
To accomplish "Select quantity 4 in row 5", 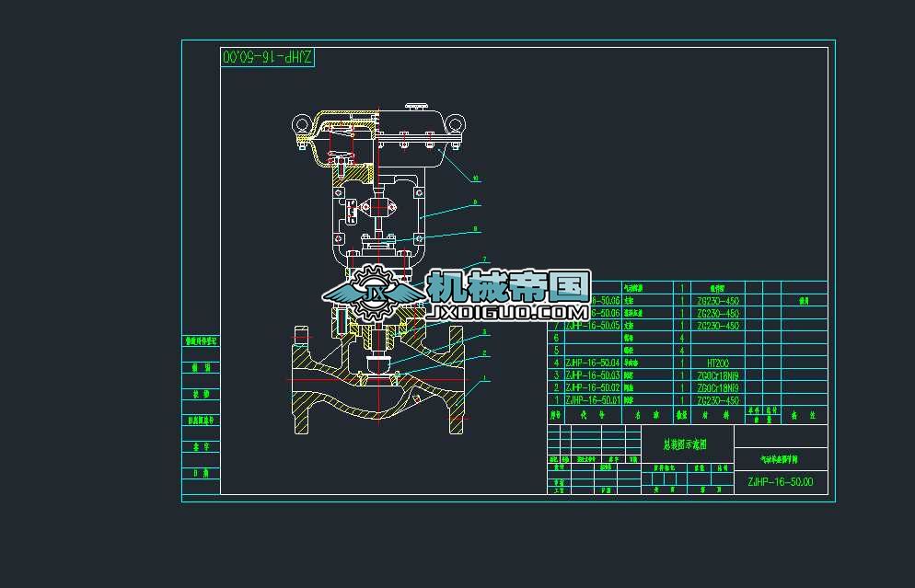I will [x=681, y=351].
